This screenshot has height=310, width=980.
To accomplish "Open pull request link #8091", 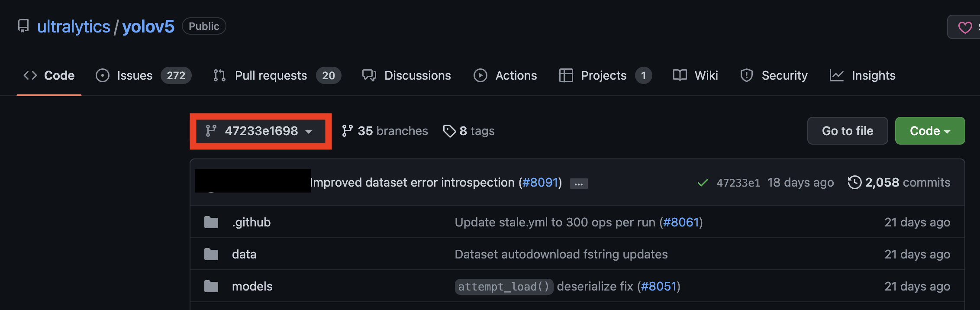I will pyautogui.click(x=540, y=182).
